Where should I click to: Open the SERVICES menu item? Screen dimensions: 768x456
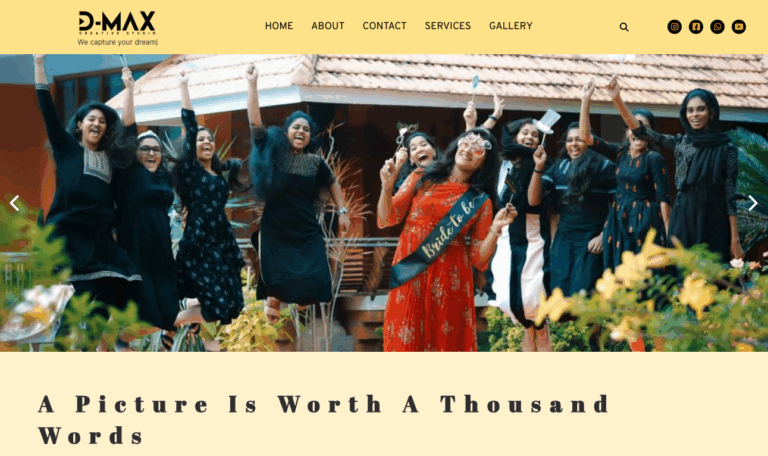(448, 26)
